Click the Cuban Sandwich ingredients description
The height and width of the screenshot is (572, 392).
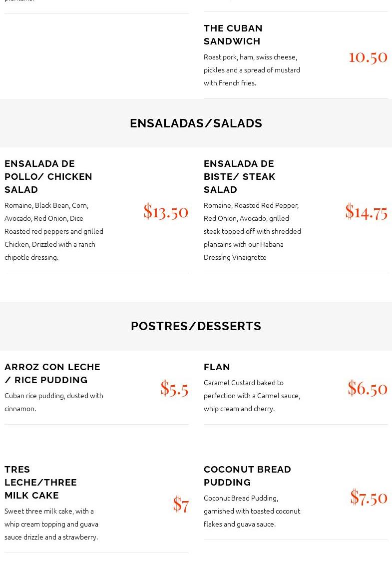252,70
